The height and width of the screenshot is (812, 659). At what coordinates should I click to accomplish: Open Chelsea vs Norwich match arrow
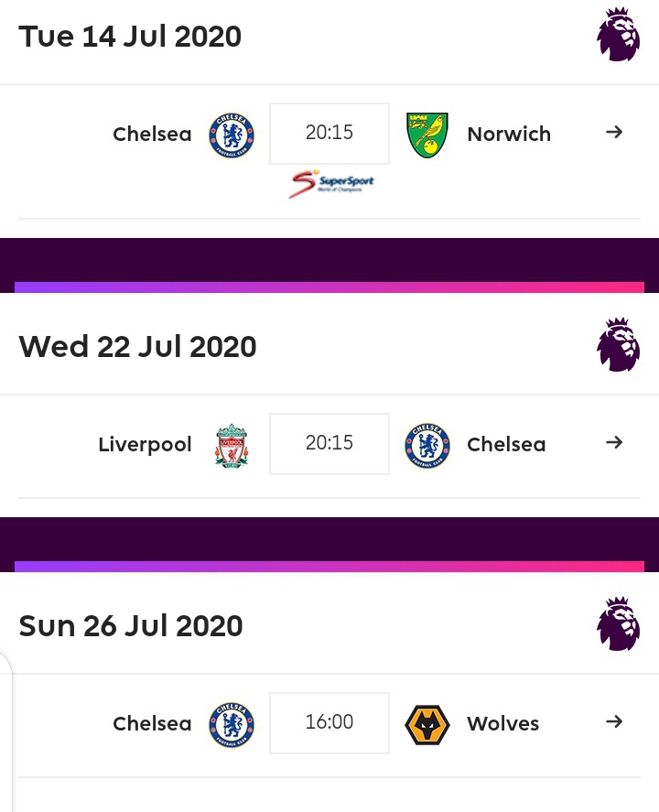coord(614,133)
